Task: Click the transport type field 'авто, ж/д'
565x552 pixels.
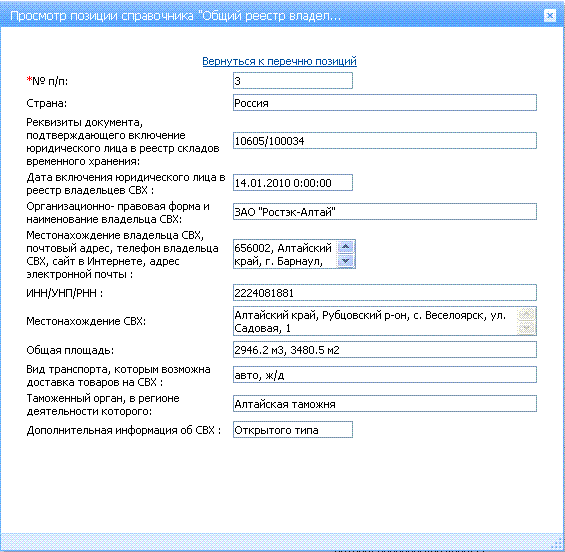Action: click(385, 375)
